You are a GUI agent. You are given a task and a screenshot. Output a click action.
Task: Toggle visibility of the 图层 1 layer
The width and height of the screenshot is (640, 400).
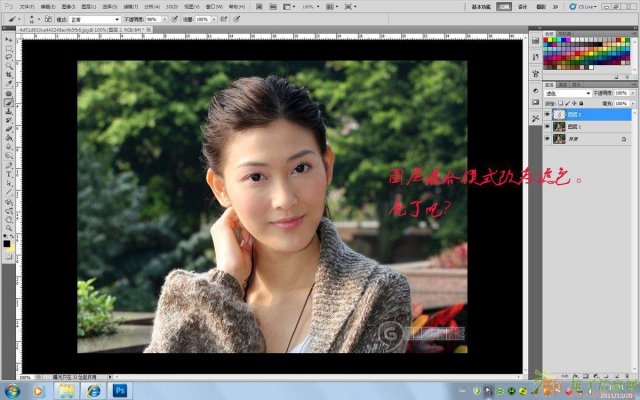click(x=548, y=127)
